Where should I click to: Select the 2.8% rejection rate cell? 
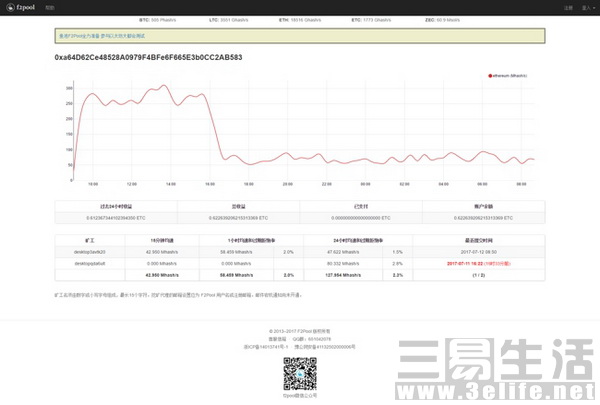coord(398,264)
